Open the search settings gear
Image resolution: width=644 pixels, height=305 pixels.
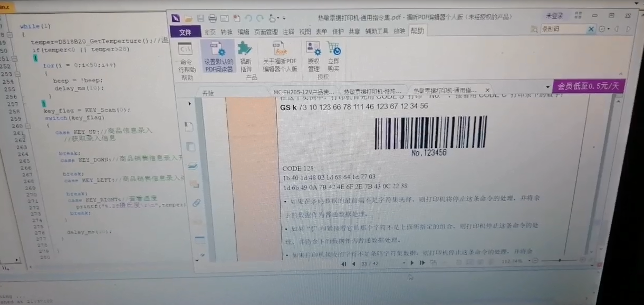(x=603, y=29)
